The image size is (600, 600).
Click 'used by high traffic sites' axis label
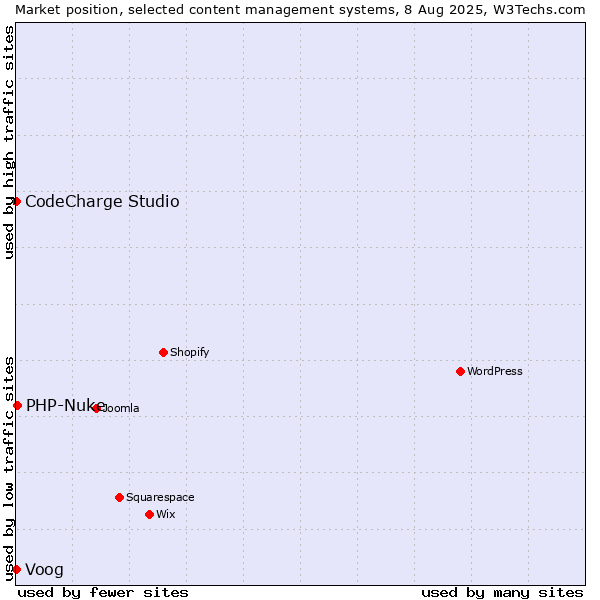(9, 142)
